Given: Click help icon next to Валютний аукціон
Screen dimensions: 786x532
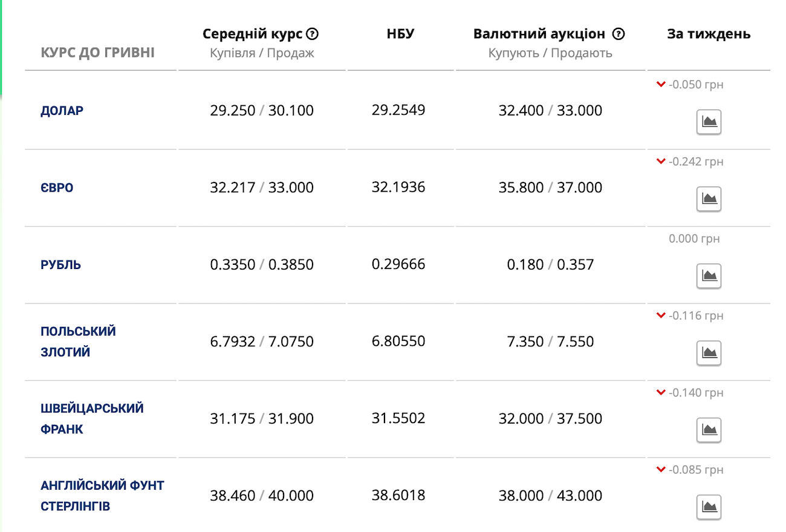Looking at the screenshot, I should coord(618,34).
